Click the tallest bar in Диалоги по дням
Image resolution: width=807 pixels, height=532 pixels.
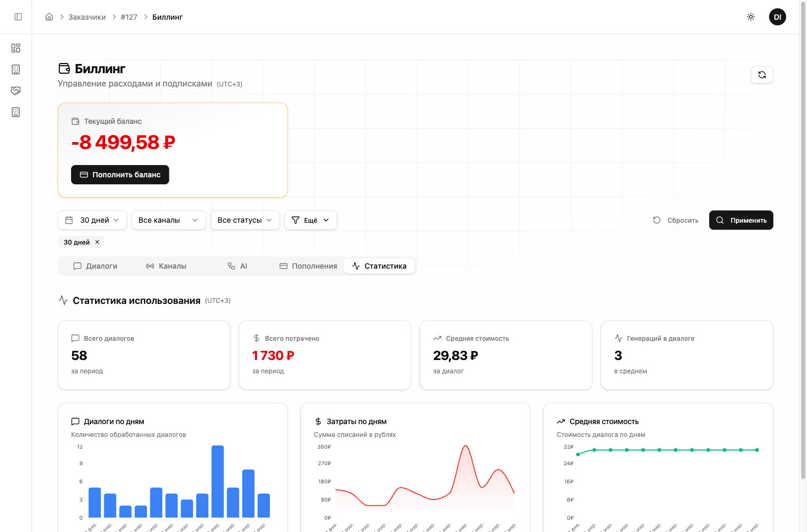[218, 481]
